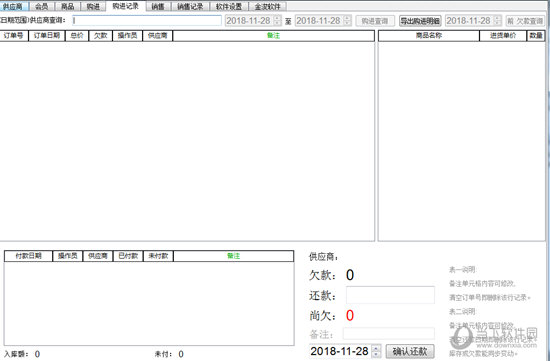The height and width of the screenshot is (361, 550).
Task: Click the 欠款查询 button
Action: (525, 21)
